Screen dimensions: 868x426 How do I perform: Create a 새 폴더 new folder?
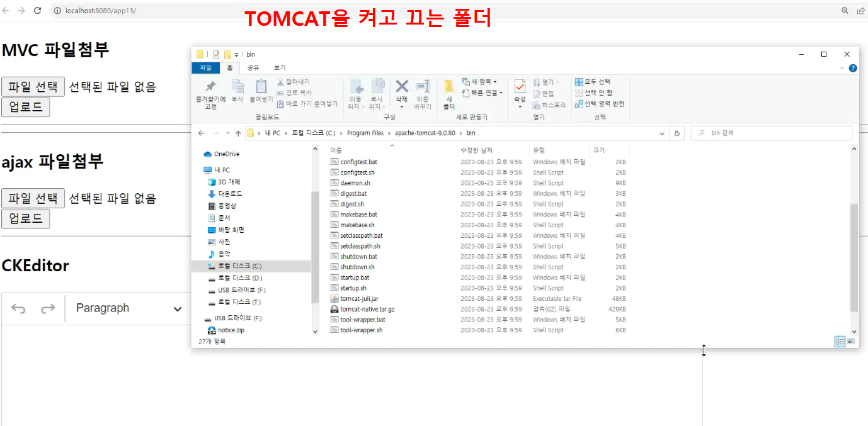(x=449, y=94)
